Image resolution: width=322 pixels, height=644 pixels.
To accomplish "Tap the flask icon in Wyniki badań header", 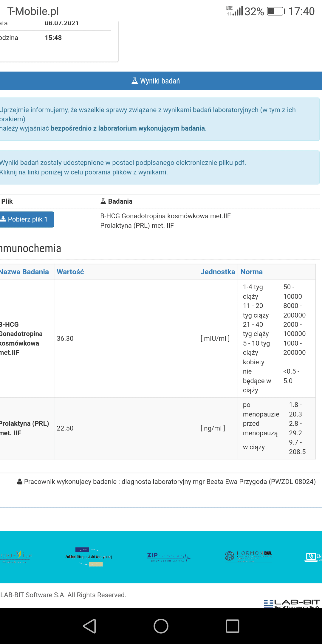I will point(134,81).
